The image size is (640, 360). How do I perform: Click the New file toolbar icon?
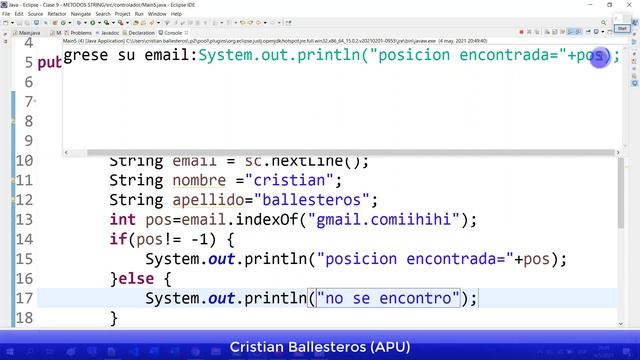tap(5, 23)
